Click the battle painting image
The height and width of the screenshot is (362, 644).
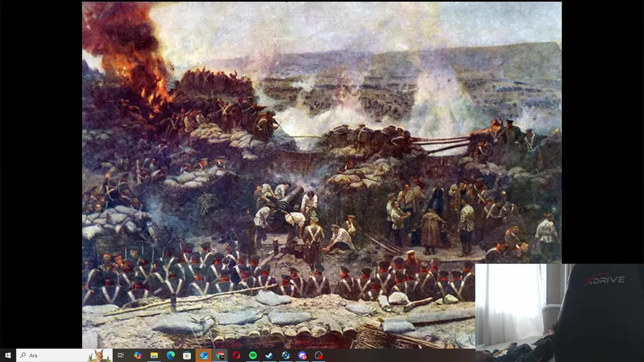[322, 174]
